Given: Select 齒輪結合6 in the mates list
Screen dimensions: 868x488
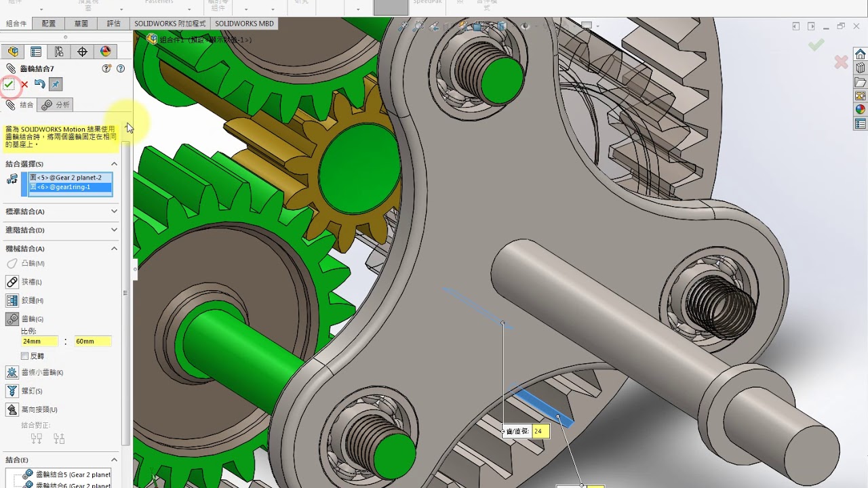Looking at the screenshot, I should [x=66, y=485].
